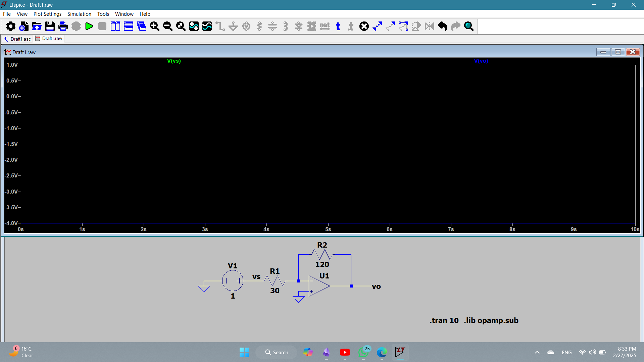
Task: Click the LTspice taskbar icon
Action: point(400,352)
